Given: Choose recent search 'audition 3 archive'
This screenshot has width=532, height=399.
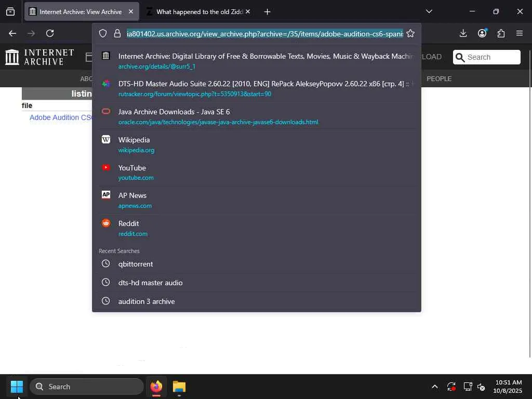Looking at the screenshot, I should (257, 301).
